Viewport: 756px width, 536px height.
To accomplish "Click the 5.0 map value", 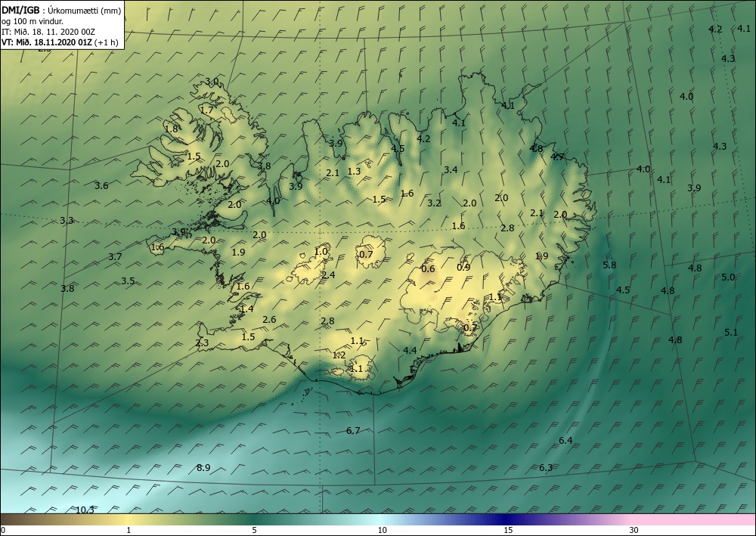I will point(728,277).
